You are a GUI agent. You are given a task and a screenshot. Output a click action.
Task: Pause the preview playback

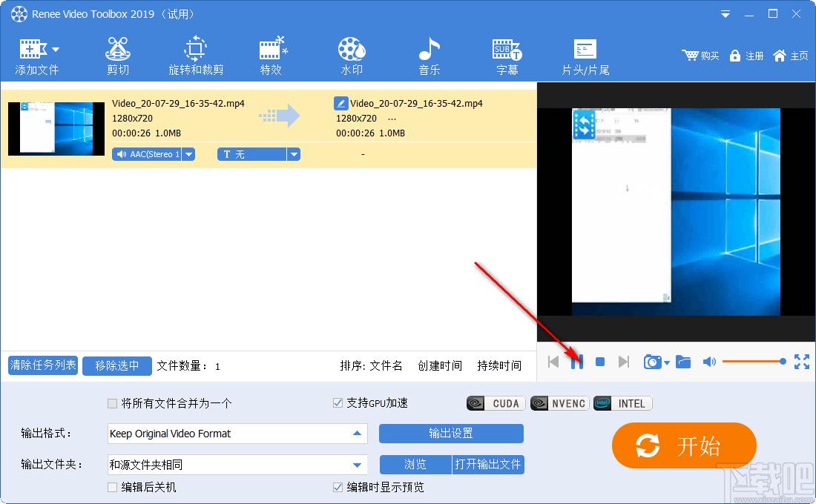576,362
